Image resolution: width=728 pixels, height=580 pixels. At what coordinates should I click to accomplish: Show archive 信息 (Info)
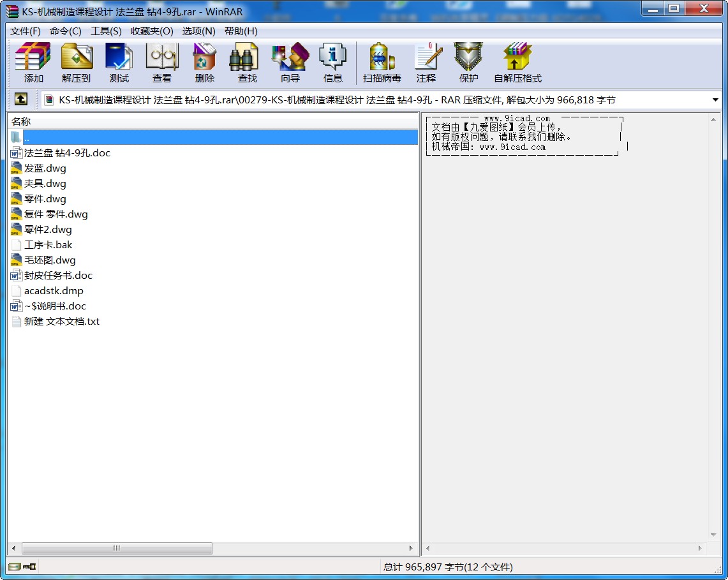pyautogui.click(x=333, y=63)
